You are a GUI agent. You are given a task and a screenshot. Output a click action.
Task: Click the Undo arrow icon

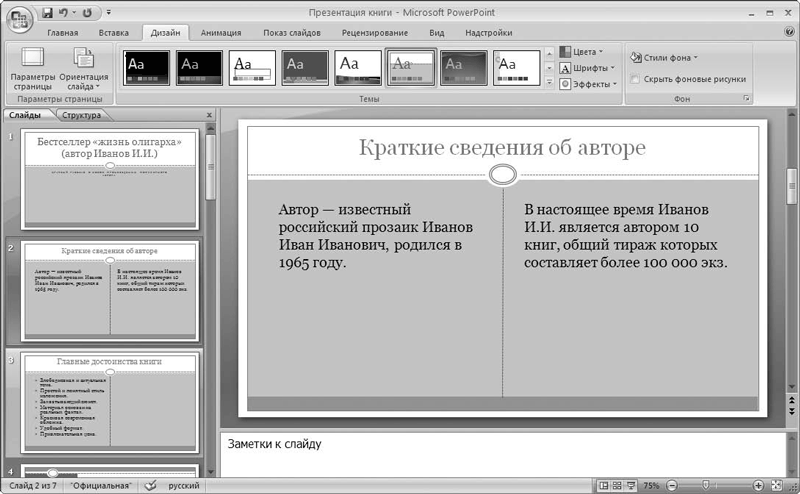pos(63,14)
